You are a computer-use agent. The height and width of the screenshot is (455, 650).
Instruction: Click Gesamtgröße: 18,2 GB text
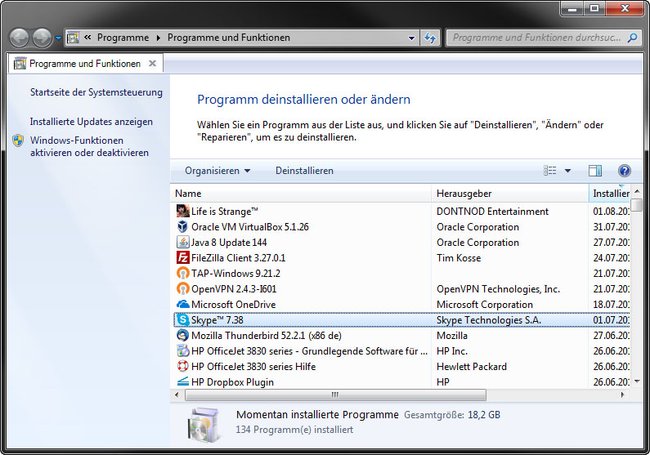452,415
